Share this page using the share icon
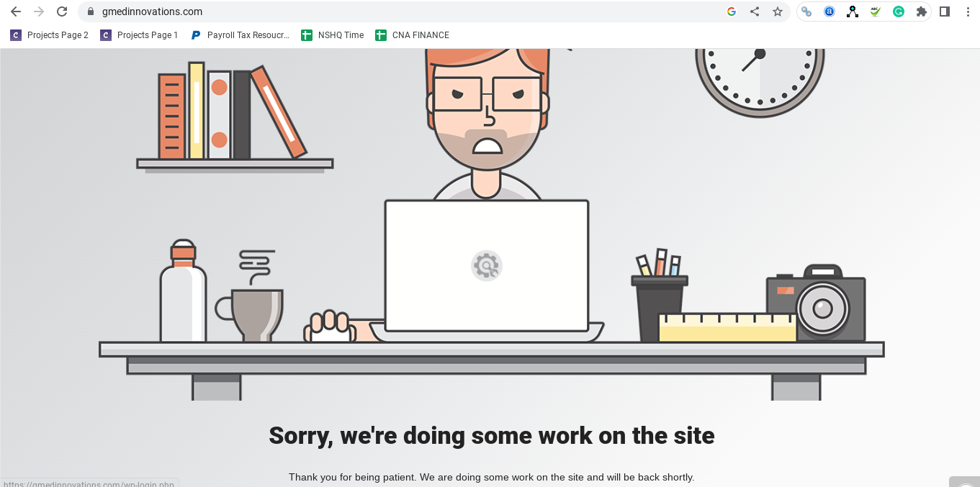Viewport: 980px width, 487px height. click(x=755, y=12)
